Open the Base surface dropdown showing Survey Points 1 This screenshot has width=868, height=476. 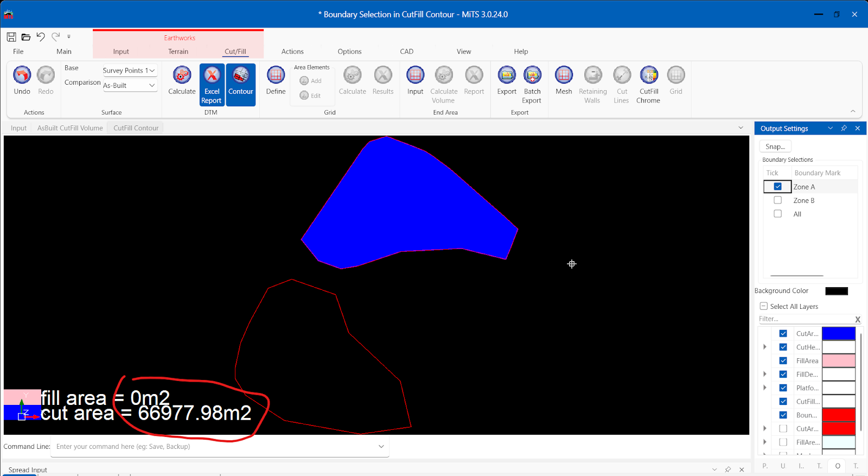pos(130,71)
